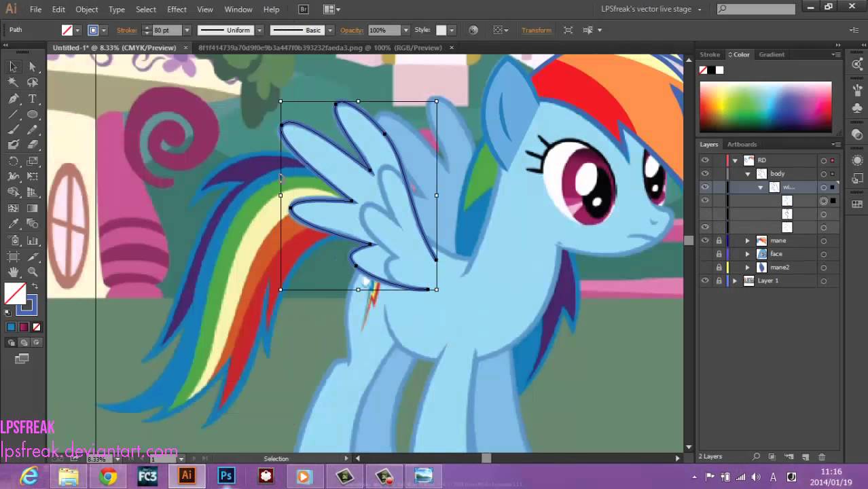Unlock the mane layer
Screen dimensions: 868x489
click(x=719, y=240)
